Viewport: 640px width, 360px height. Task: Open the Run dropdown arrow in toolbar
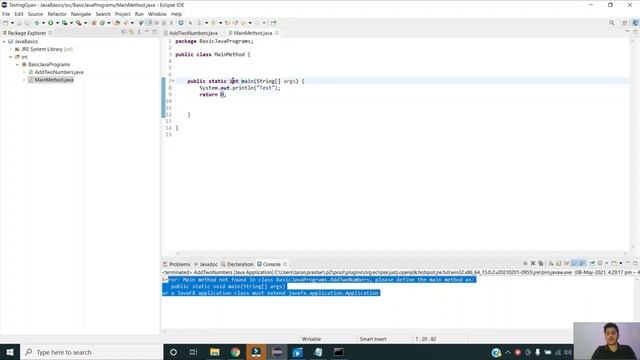coord(57,23)
